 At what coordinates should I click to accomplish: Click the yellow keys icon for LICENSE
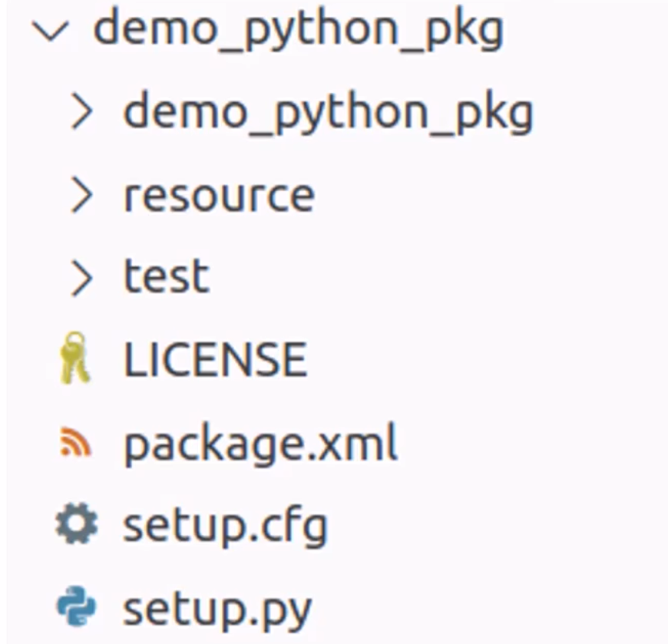point(75,359)
